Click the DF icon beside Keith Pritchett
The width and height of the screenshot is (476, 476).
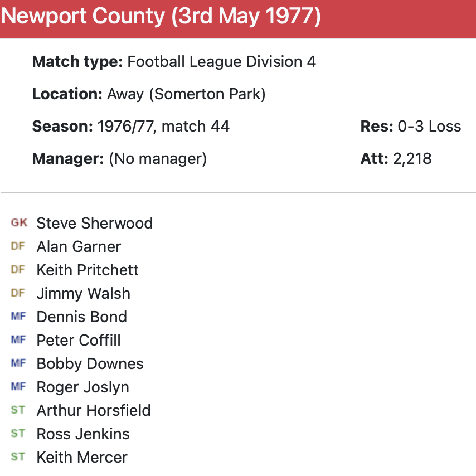(x=18, y=270)
